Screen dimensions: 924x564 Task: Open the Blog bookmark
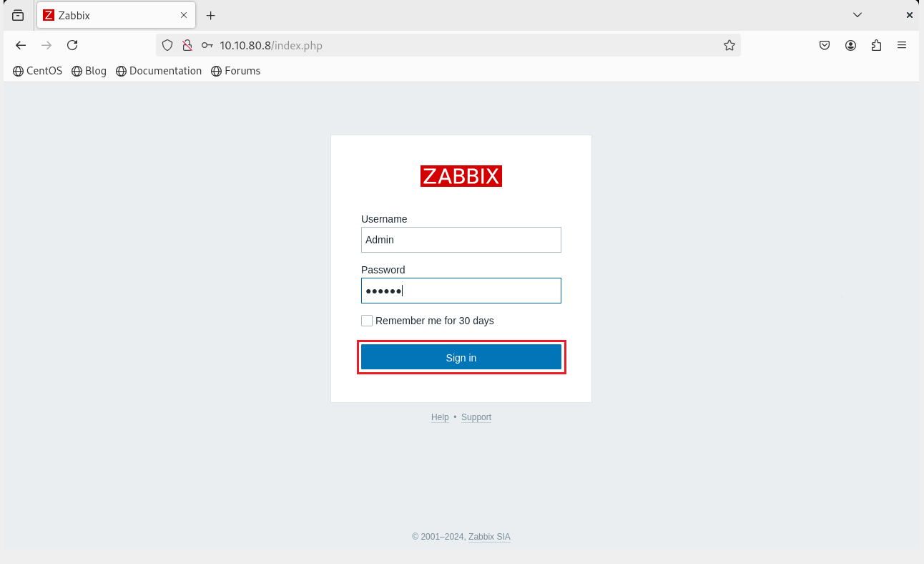(x=89, y=71)
